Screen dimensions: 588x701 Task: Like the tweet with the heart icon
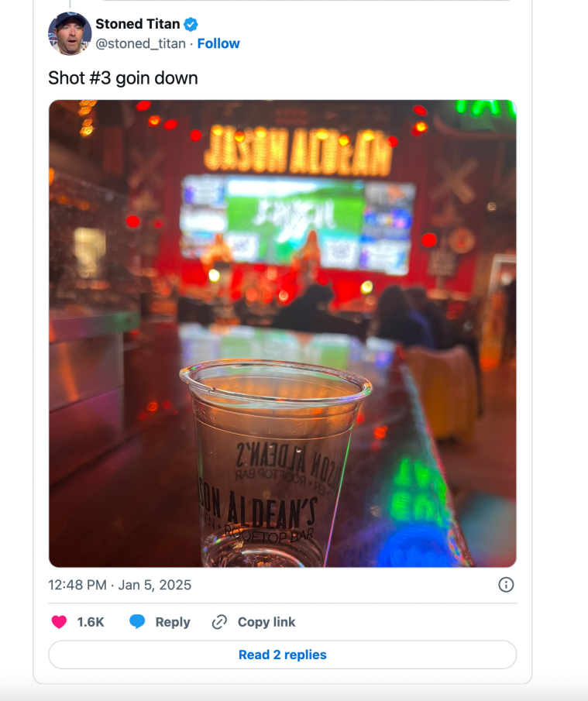pyautogui.click(x=59, y=622)
